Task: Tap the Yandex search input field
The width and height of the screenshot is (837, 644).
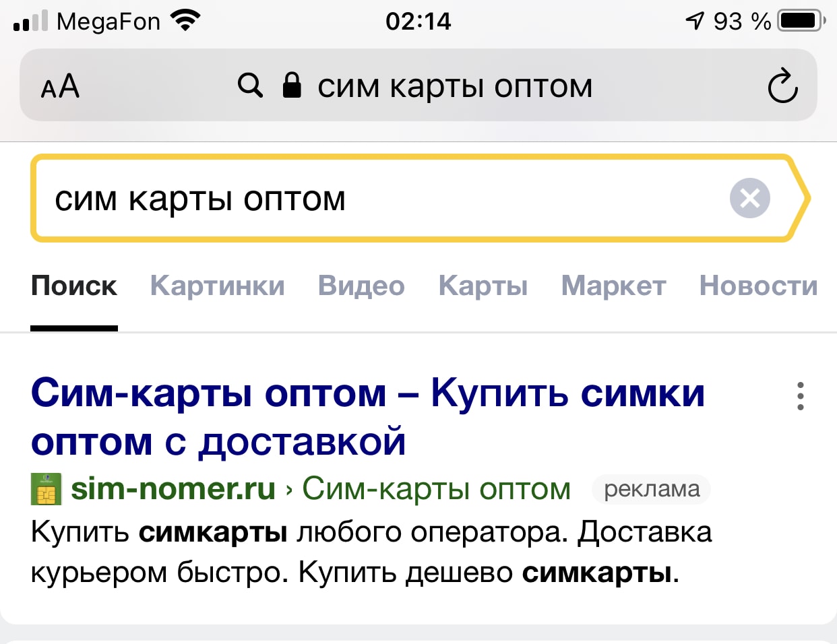Action: point(377,199)
